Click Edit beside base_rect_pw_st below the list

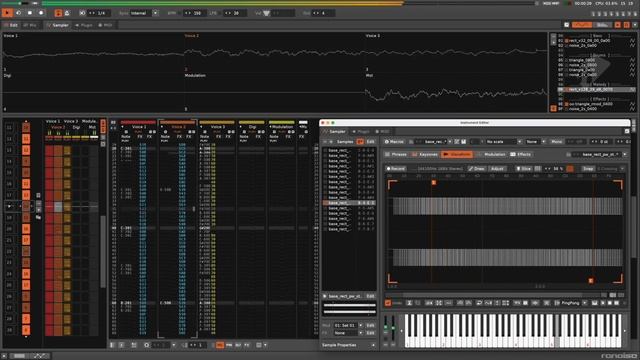click(370, 296)
